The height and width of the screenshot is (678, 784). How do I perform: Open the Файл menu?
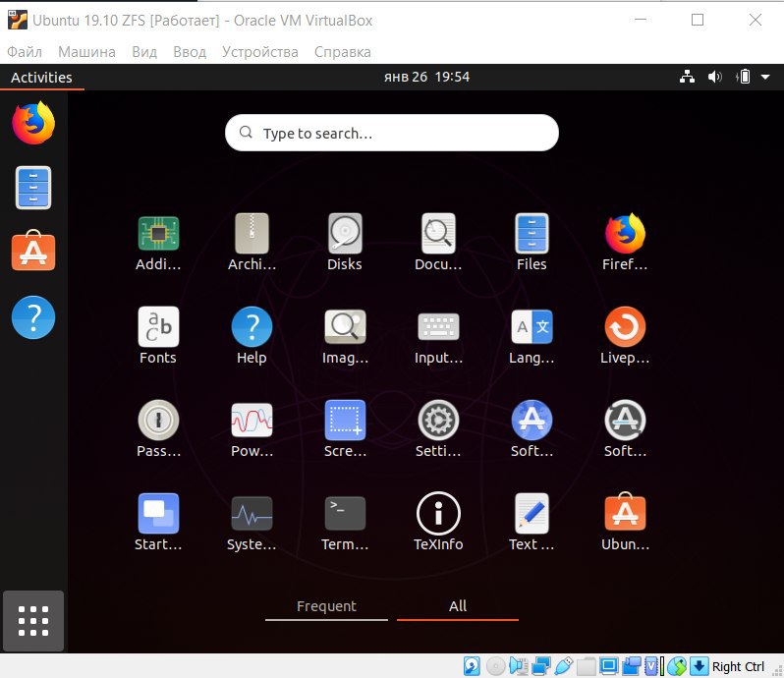point(25,52)
